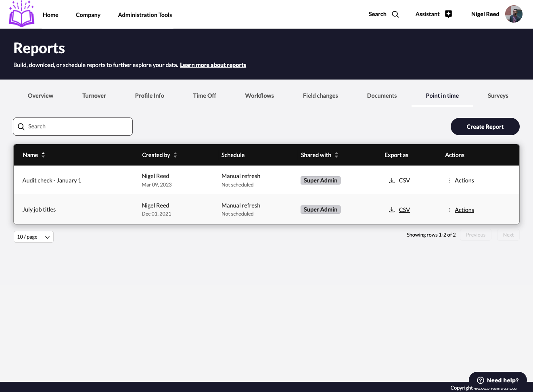Open kebab menu icon for Audit check row

[449, 180]
